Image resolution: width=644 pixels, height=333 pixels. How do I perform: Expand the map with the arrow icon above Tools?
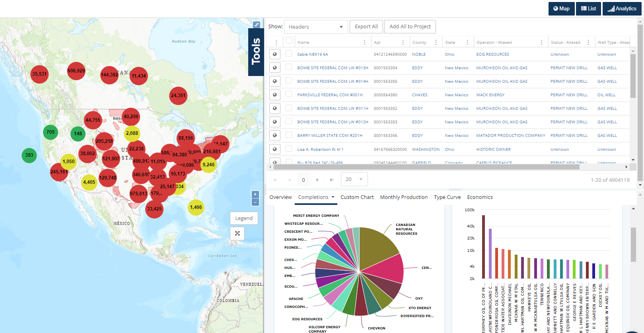point(257,25)
